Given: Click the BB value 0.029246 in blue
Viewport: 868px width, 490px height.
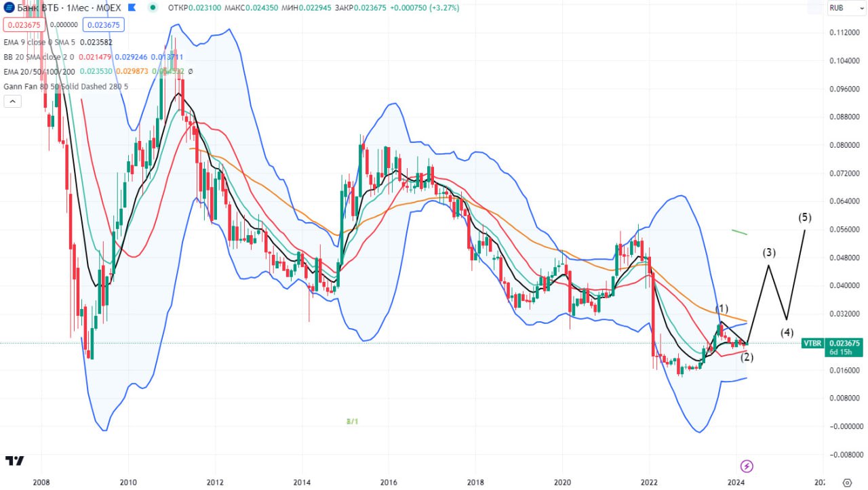Looking at the screenshot, I should pos(131,57).
